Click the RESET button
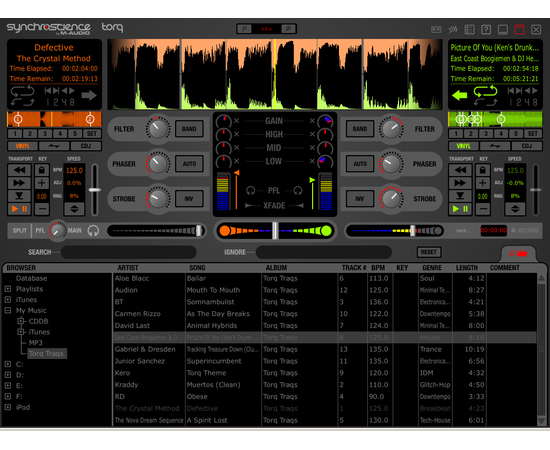 click(429, 252)
